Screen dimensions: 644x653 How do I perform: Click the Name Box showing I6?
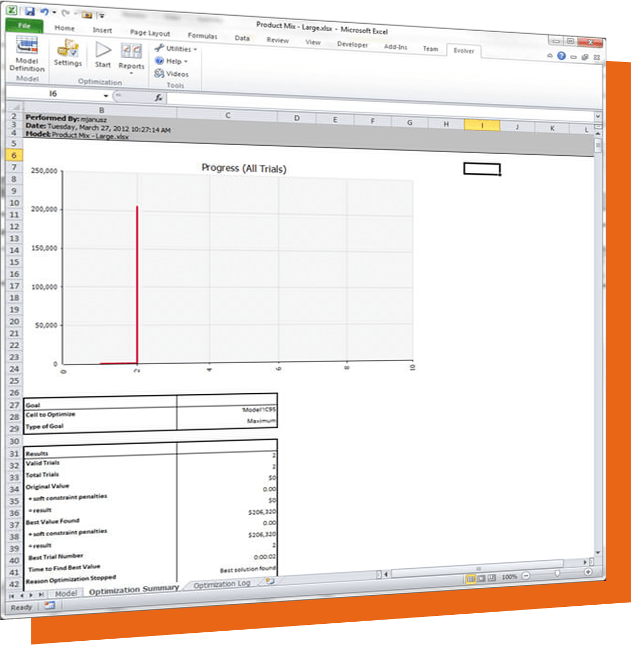(x=53, y=94)
